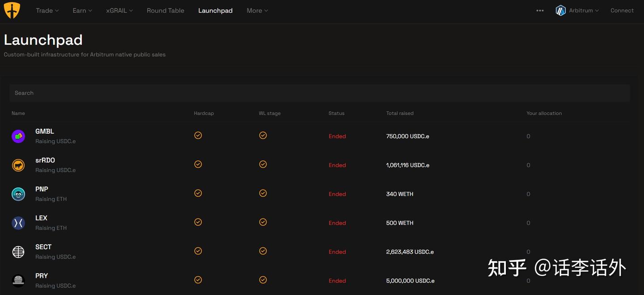The width and height of the screenshot is (644, 295).
Task: Click the PNP token icon
Action: pos(18,194)
